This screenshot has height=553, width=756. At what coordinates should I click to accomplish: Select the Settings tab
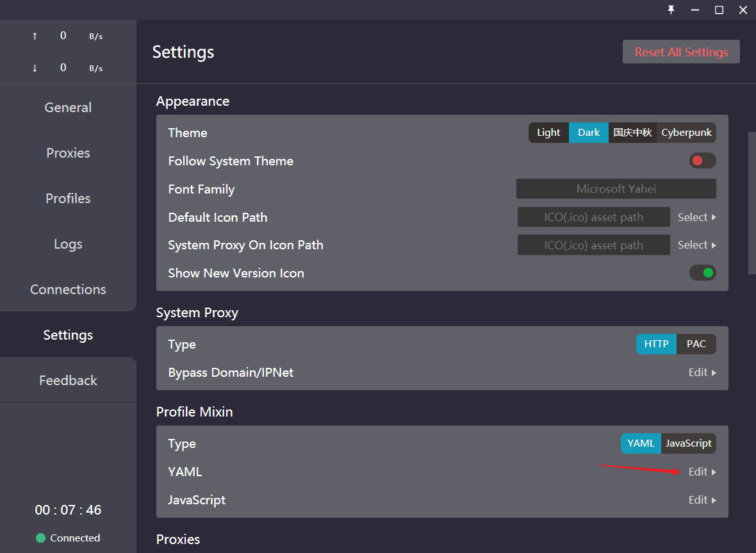click(68, 334)
